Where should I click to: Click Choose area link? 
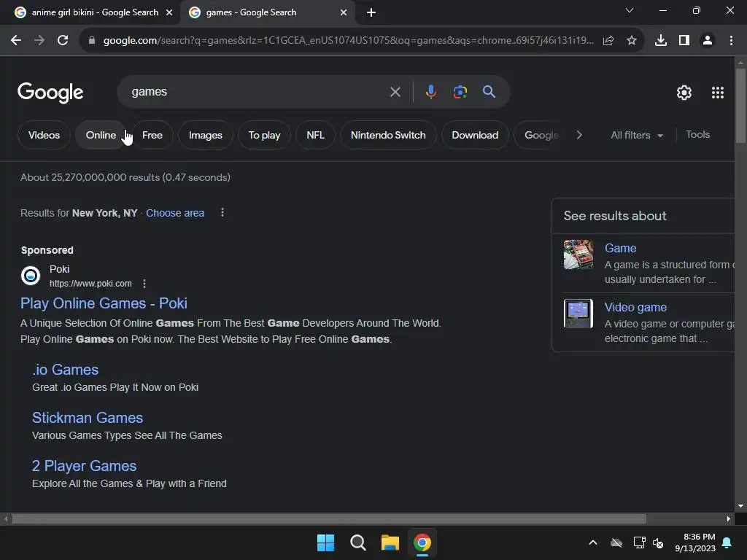click(x=175, y=213)
